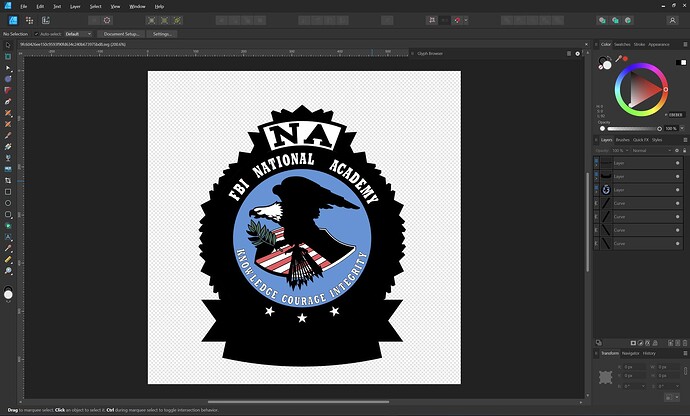This screenshot has height=416, width=690.
Task: Open the Layers panel options menu
Action: point(685,140)
